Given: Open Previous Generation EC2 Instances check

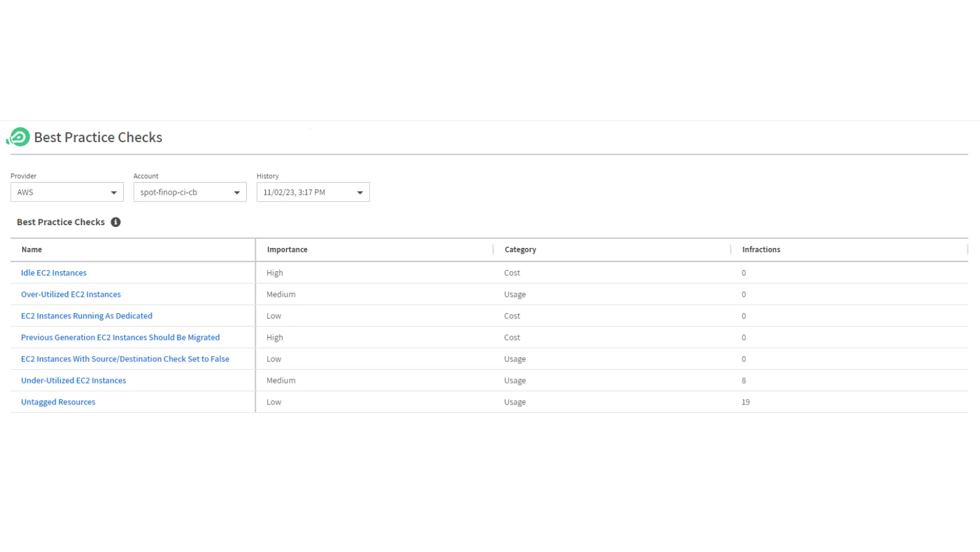Looking at the screenshot, I should click(x=120, y=338).
